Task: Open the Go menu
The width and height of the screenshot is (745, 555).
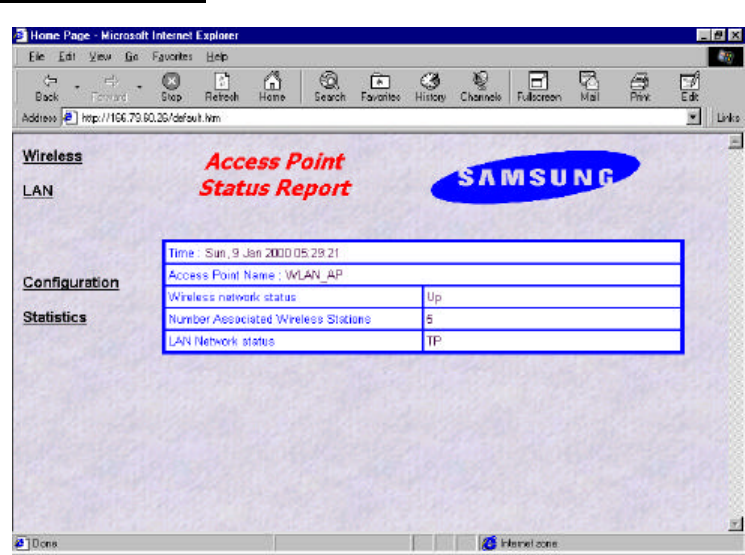Action: (x=132, y=57)
